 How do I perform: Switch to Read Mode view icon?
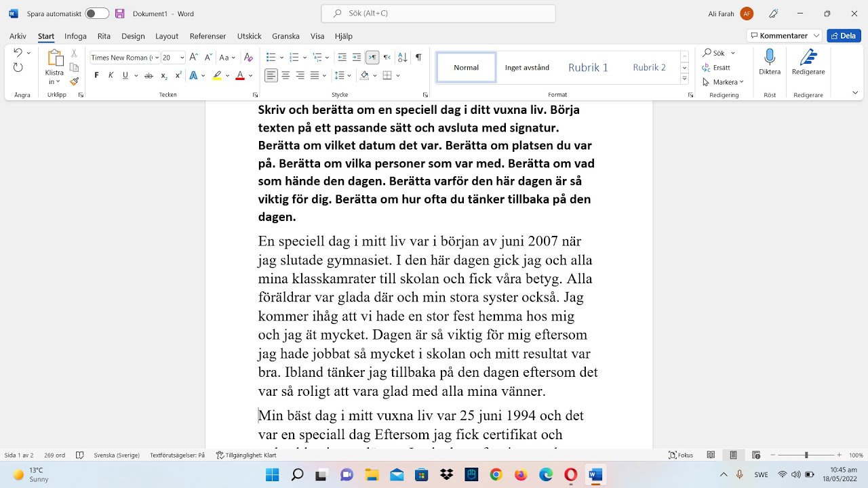(711, 455)
